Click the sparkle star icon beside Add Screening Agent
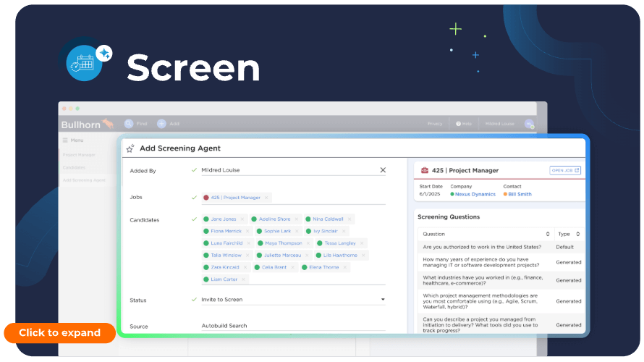Viewport: 644px width, 362px height. (130, 148)
